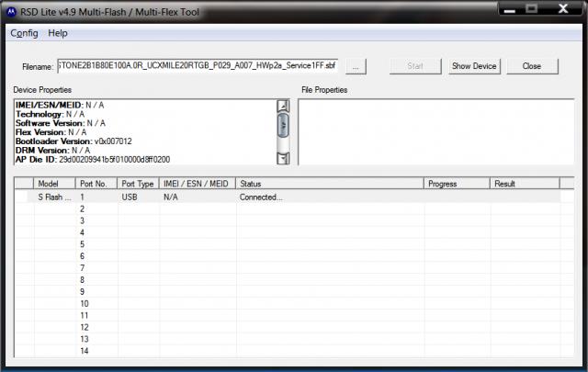This screenshot has height=372, width=588.
Task: Click the Motorola logo in title bar
Action: coord(11,10)
